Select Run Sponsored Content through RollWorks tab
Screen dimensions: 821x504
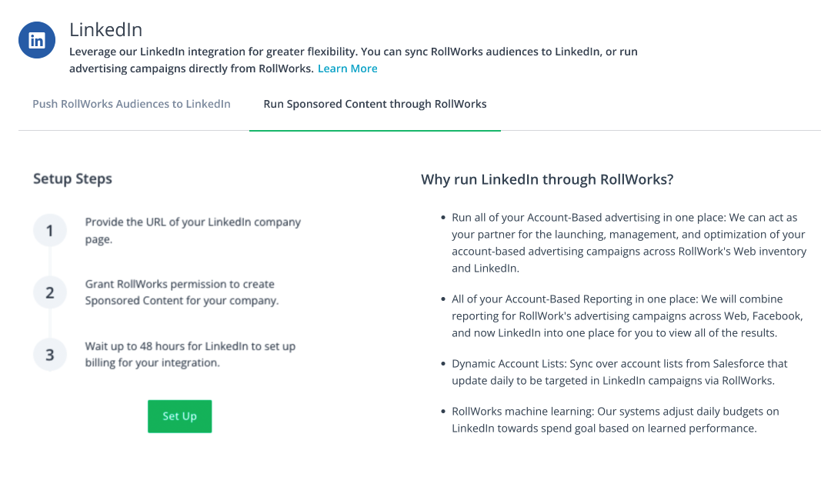click(375, 104)
